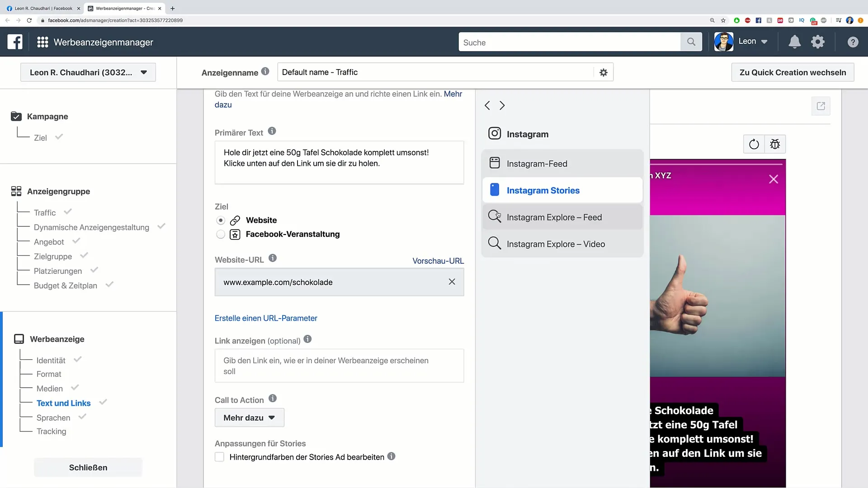The width and height of the screenshot is (868, 488).
Task: Click Erstelle einen URL-Parameter link
Action: (x=266, y=318)
